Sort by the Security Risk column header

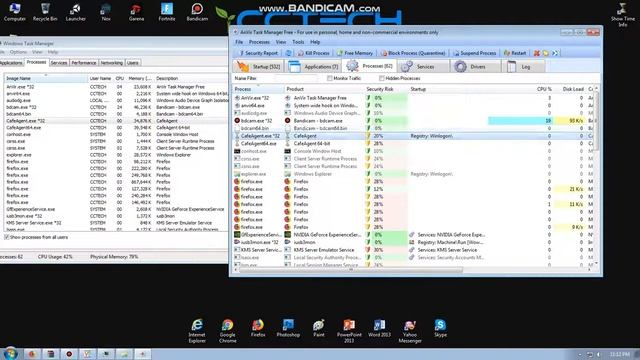(x=386, y=89)
